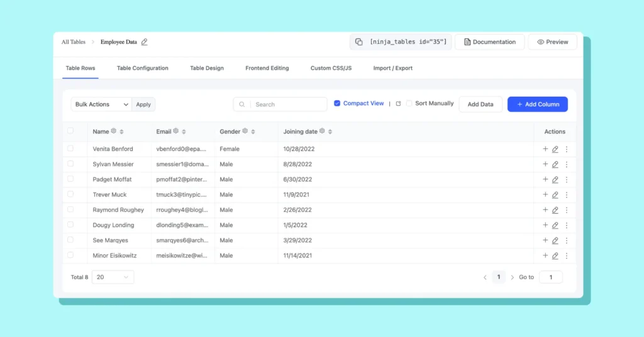Click the blue Add Column button
644x337 pixels.
[538, 104]
